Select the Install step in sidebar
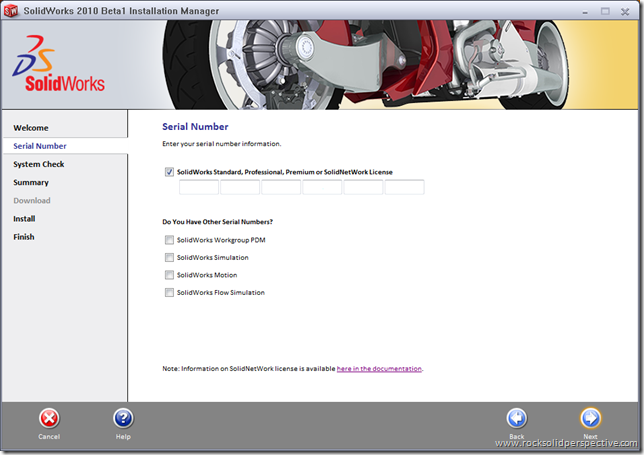 tap(24, 218)
